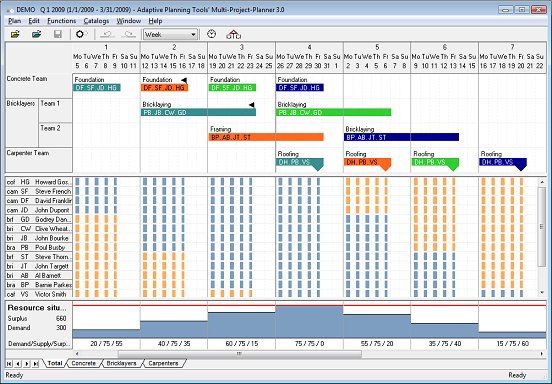Select orange Framing task bar of Team 2

pyautogui.click(x=266, y=137)
